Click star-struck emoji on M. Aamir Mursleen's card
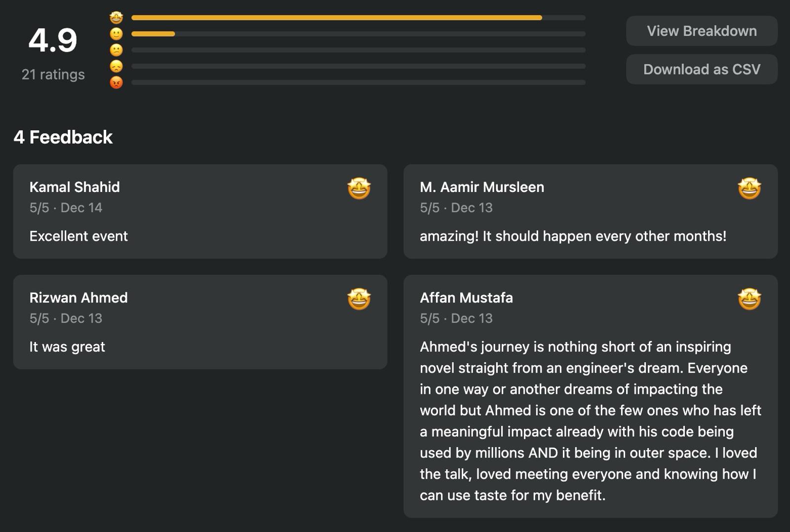The width and height of the screenshot is (790, 532). pyautogui.click(x=749, y=189)
